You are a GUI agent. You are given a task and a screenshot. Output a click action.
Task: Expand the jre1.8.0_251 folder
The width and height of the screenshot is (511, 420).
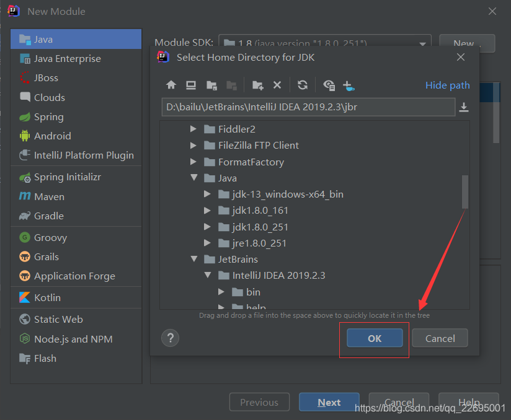click(x=207, y=243)
